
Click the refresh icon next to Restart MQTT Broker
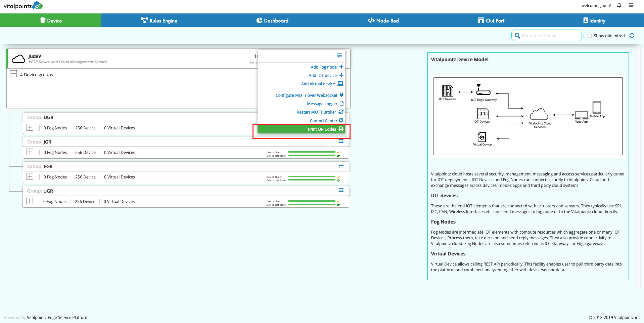(341, 112)
